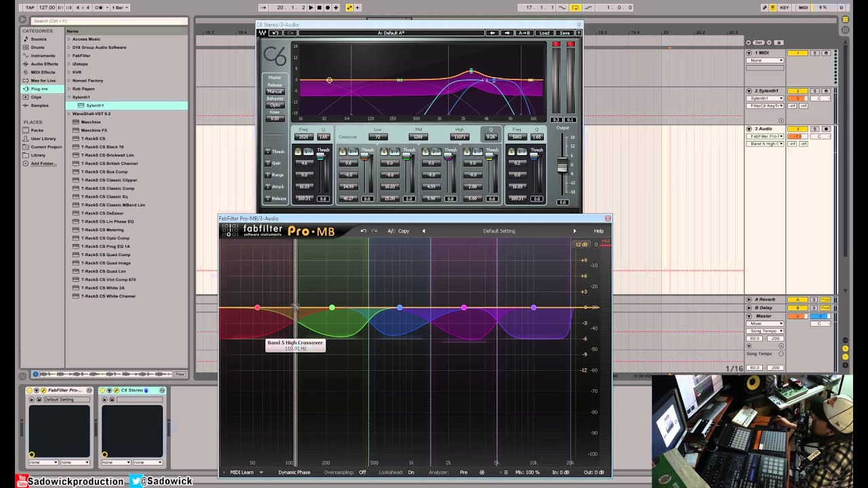Click the green Pro-MB band point
Screen dimensions: 868x488
pyautogui.click(x=332, y=308)
